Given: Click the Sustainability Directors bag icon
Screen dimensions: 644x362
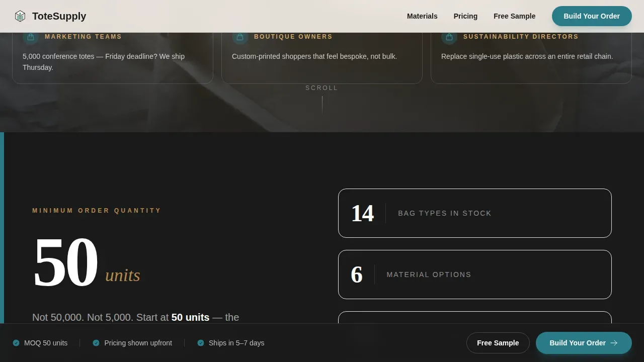Looking at the screenshot, I should [449, 37].
